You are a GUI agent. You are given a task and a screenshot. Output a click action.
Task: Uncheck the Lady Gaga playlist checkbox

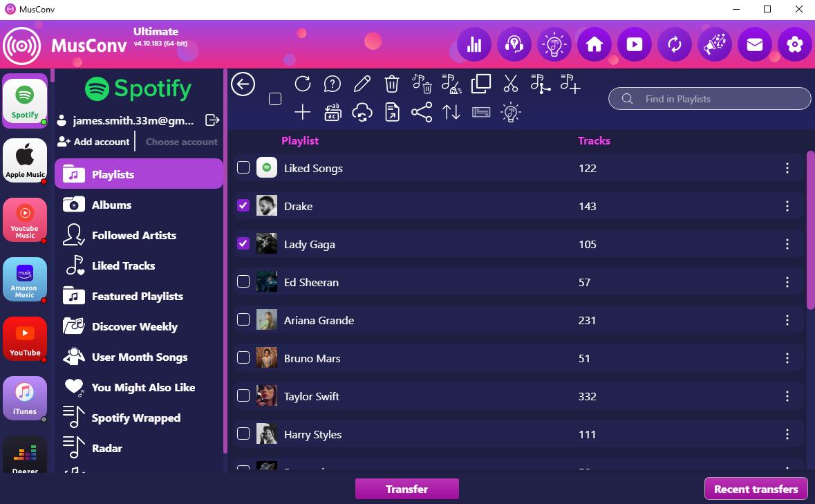pyautogui.click(x=243, y=243)
